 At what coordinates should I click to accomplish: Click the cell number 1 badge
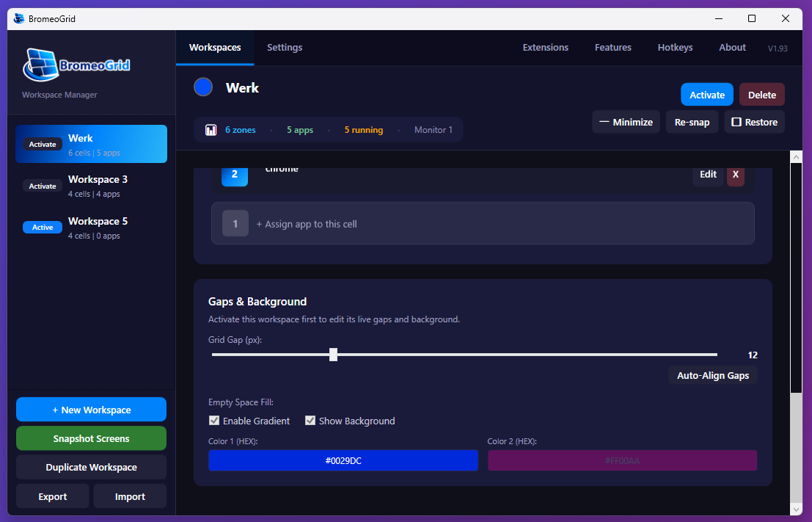click(x=235, y=224)
